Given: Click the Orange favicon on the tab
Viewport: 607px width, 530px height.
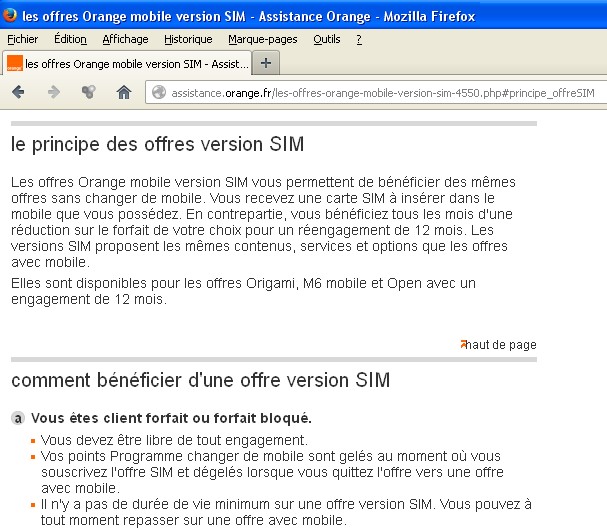Looking at the screenshot, I should point(15,63).
